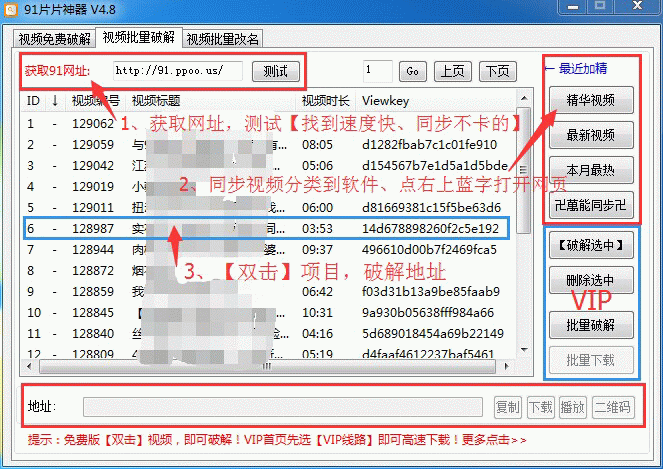
Task: Click the list's scroll down arrow
Action: click(524, 350)
